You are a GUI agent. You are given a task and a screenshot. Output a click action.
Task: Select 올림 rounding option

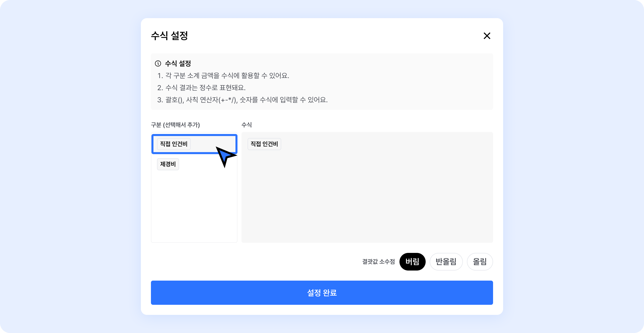(x=480, y=262)
